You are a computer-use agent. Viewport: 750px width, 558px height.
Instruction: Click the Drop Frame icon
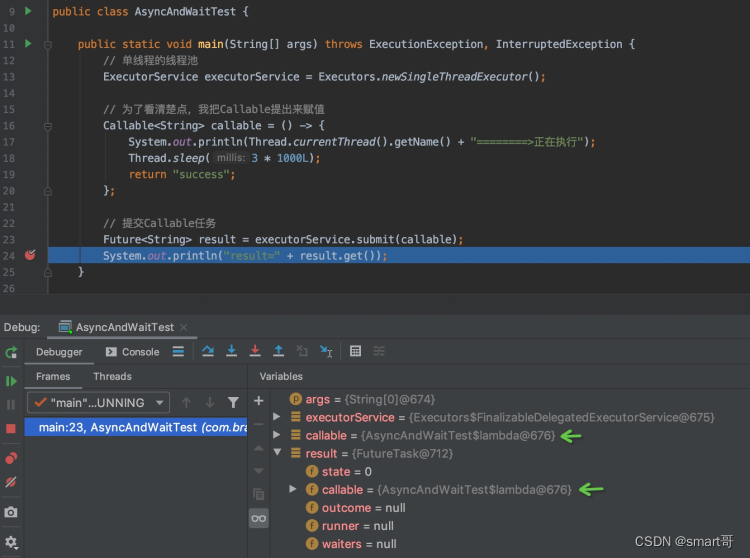[x=302, y=351]
